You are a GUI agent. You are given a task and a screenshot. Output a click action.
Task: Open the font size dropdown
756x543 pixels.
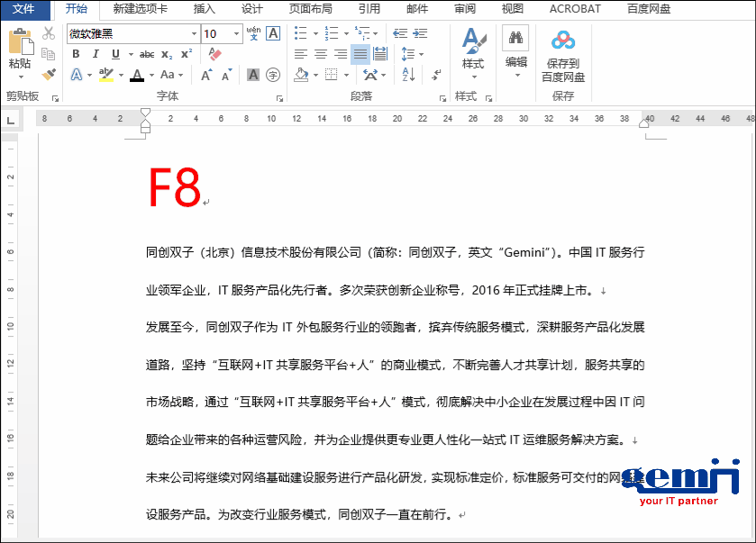tap(236, 33)
